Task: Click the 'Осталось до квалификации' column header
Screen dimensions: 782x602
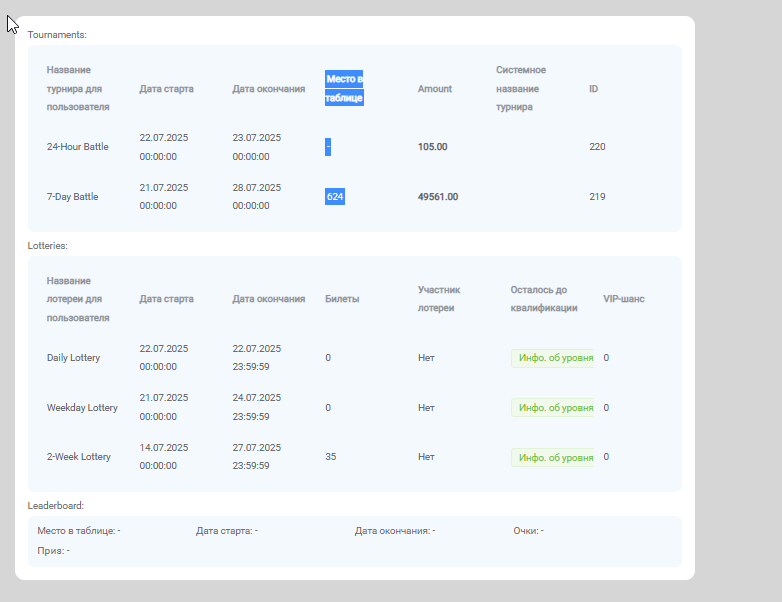Action: pyautogui.click(x=544, y=299)
